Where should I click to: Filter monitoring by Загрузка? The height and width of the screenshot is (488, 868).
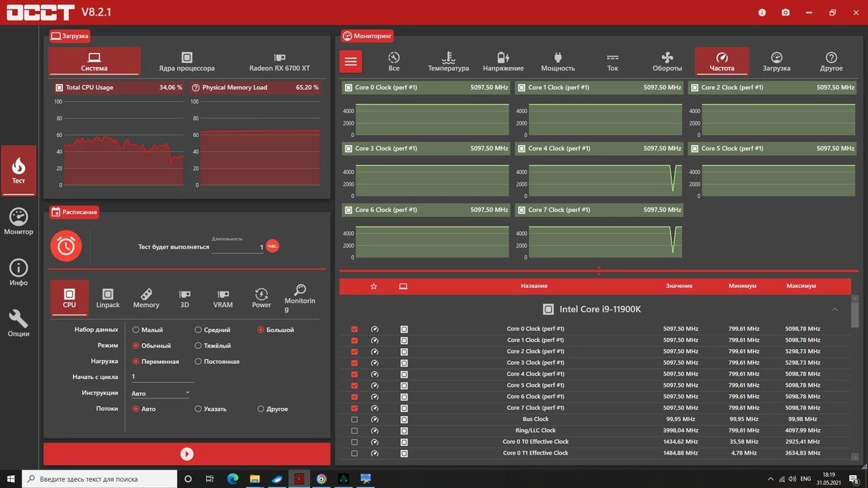tap(776, 62)
